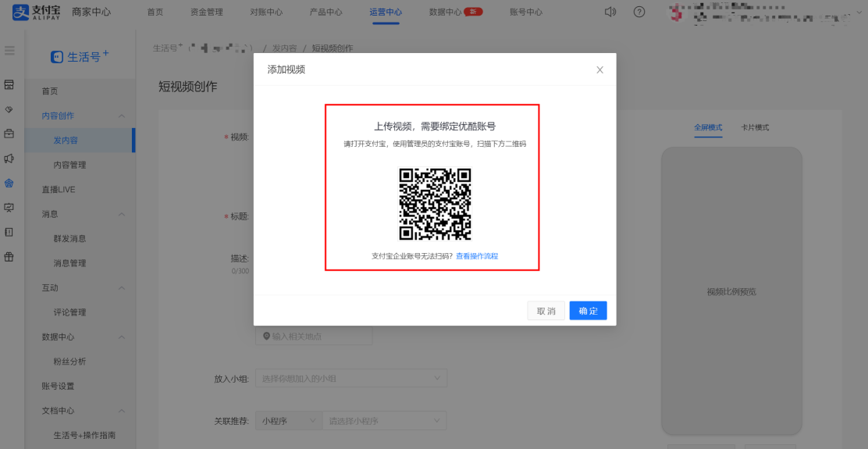Click the speaker announcement icon in top bar

(610, 12)
